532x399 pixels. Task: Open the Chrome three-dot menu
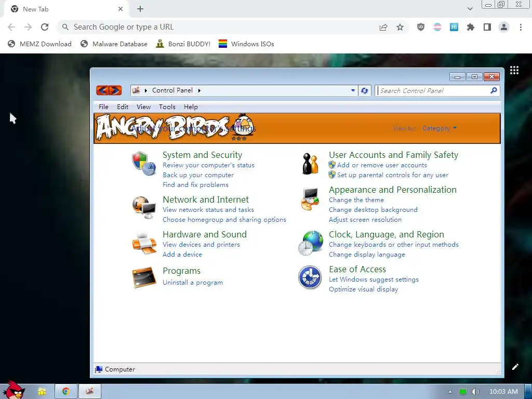pos(521,27)
